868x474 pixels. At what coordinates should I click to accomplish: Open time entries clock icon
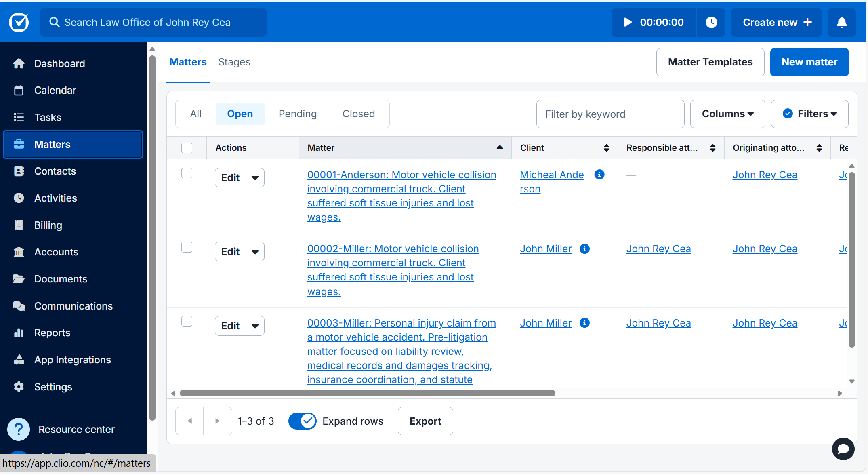pos(711,22)
